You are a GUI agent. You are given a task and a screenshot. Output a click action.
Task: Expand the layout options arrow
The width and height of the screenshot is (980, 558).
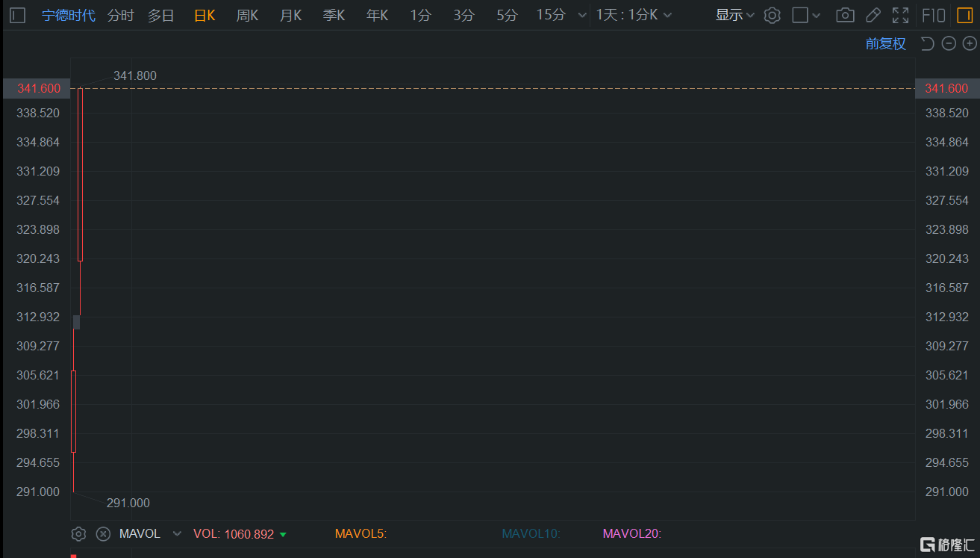tap(817, 15)
